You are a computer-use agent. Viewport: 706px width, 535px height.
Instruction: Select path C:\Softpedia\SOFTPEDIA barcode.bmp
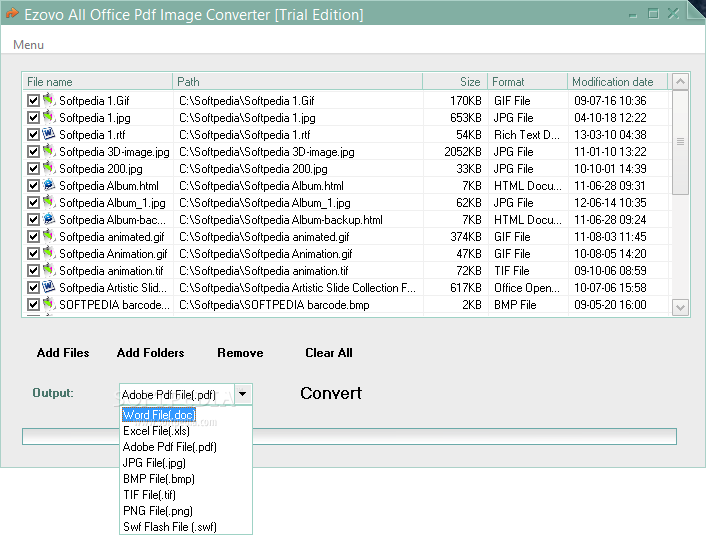(274, 305)
